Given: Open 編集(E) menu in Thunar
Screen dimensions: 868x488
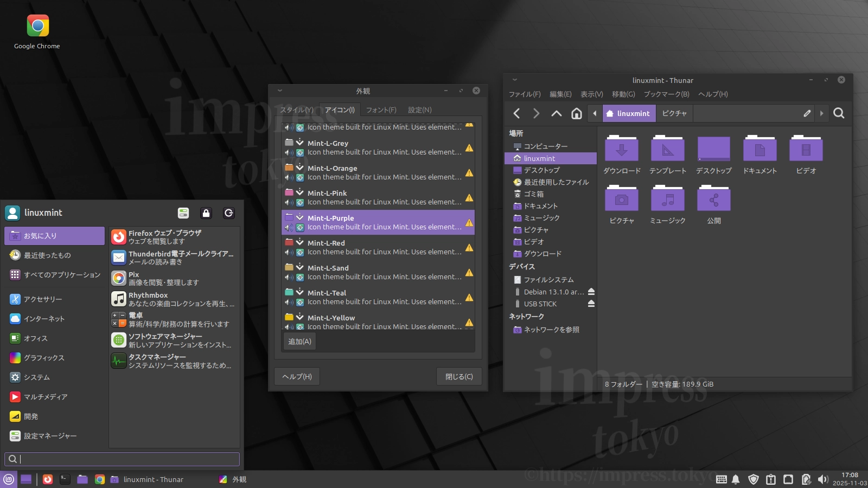Looking at the screenshot, I should pyautogui.click(x=560, y=94).
